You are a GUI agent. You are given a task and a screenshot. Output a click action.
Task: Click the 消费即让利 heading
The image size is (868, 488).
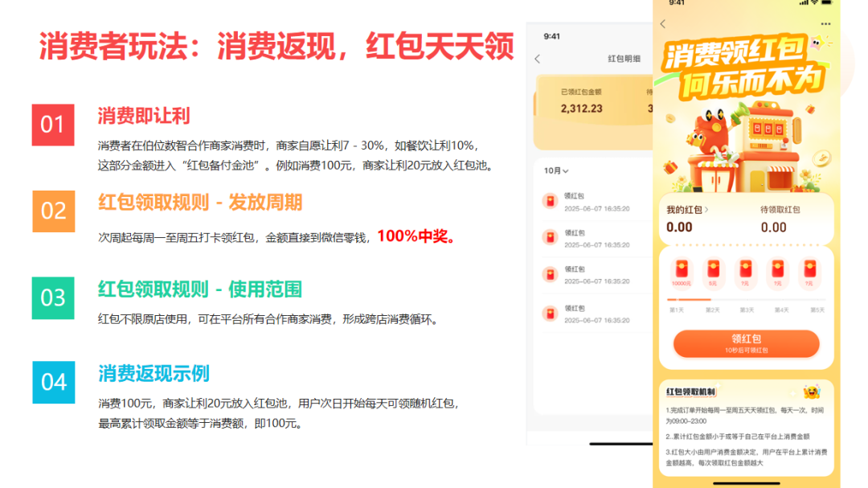point(144,116)
